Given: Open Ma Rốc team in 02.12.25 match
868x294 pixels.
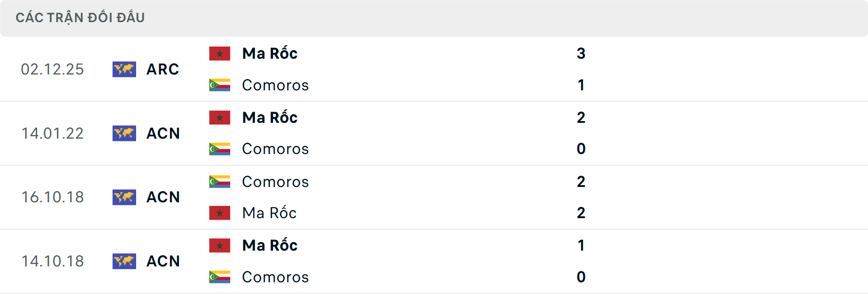Looking at the screenshot, I should click(270, 54).
